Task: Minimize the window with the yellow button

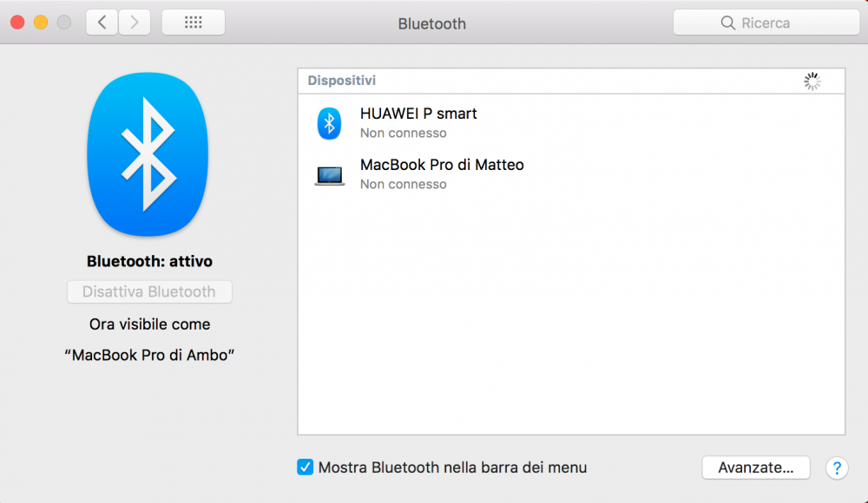Action: pyautogui.click(x=41, y=23)
